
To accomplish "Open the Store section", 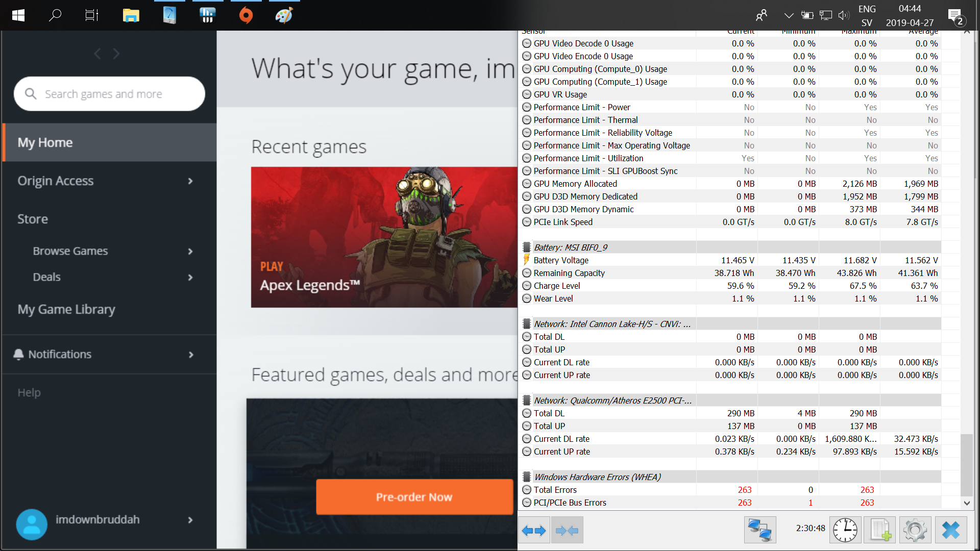I will [33, 219].
